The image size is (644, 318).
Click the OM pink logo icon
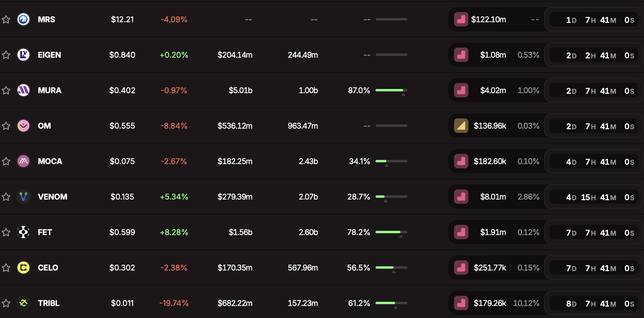tap(23, 126)
